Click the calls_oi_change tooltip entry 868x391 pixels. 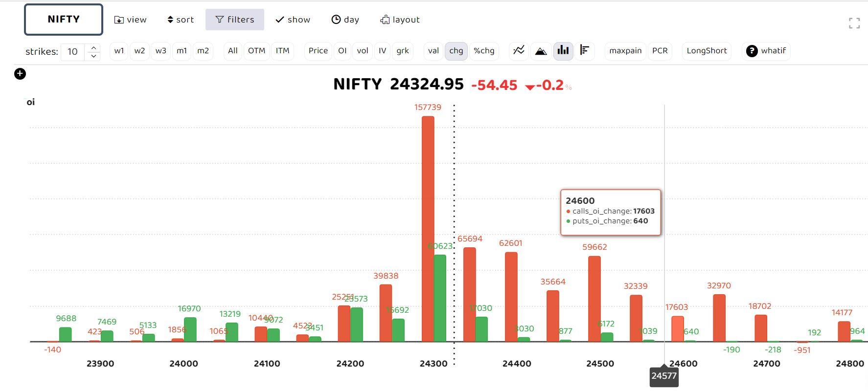click(610, 211)
